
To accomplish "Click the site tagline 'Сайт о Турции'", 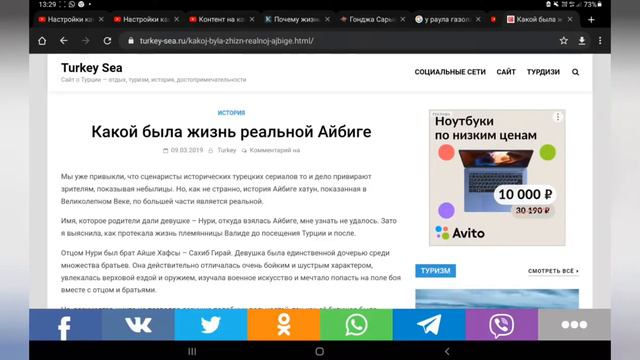I will point(153,80).
